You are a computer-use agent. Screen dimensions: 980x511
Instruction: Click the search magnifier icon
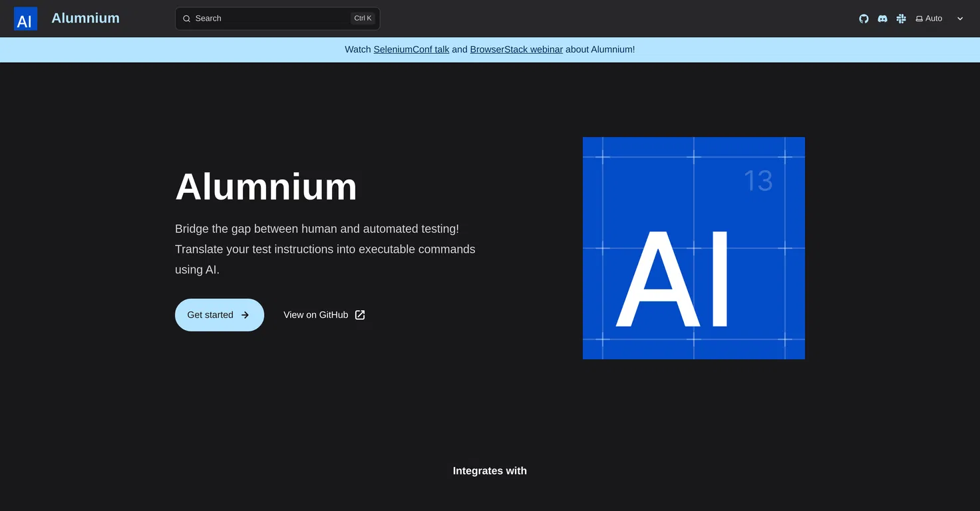tap(187, 19)
